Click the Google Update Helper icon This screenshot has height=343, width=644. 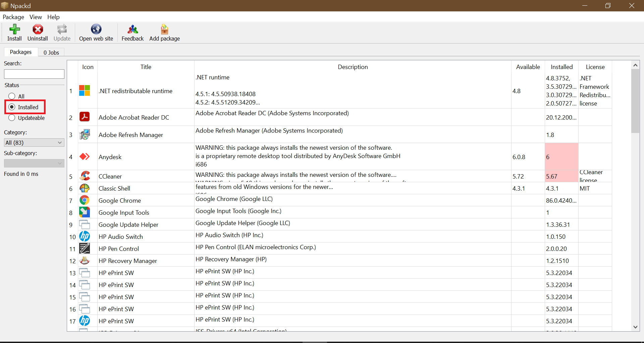[x=85, y=224]
